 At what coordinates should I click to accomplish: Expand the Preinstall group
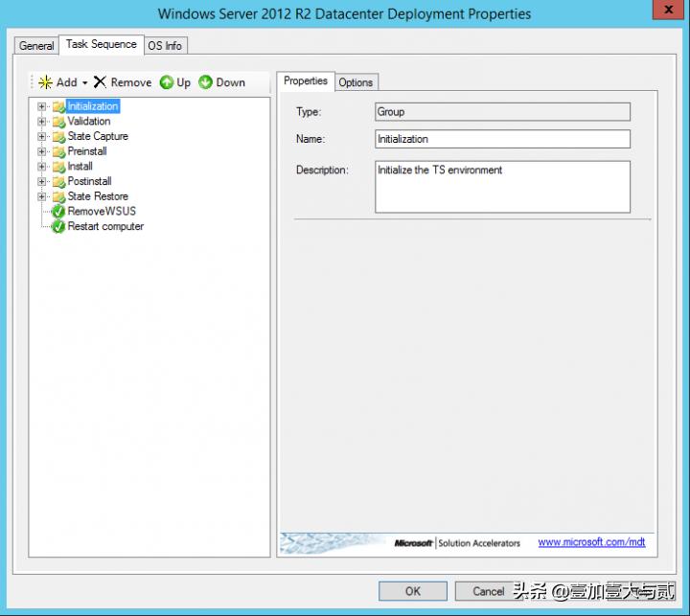point(42,151)
